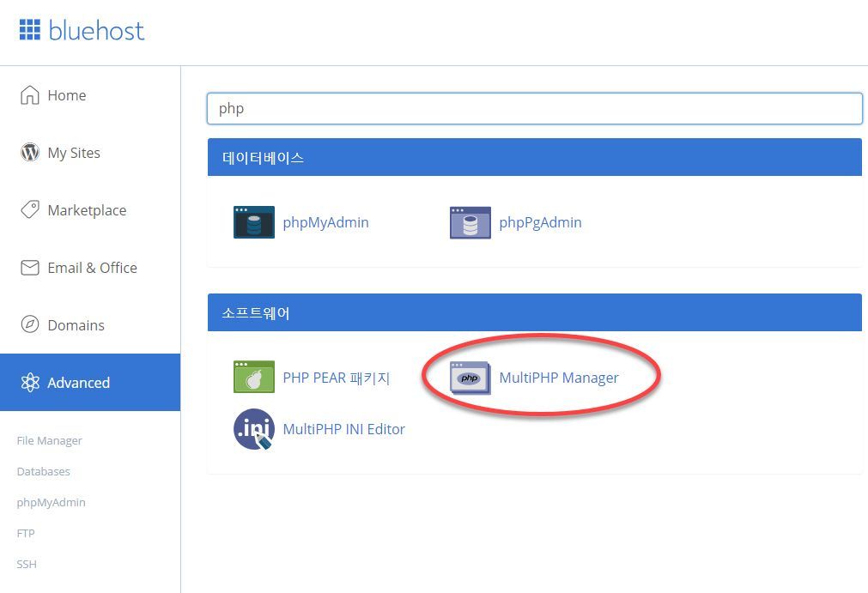Viewport: 868px width, 593px height.
Task: Click the FTP sidebar entry
Action: [x=26, y=533]
